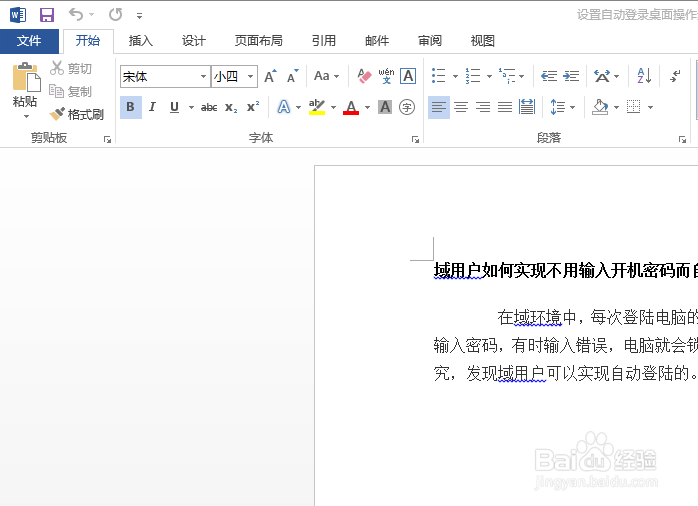
Task: Switch to the 插入 (Insert) tab
Action: click(x=141, y=41)
